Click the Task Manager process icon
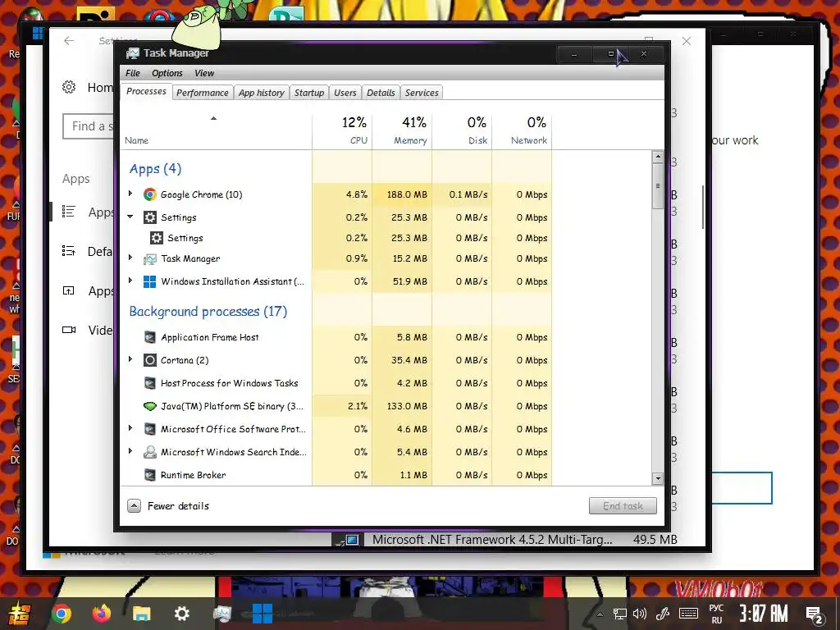 pyautogui.click(x=150, y=258)
